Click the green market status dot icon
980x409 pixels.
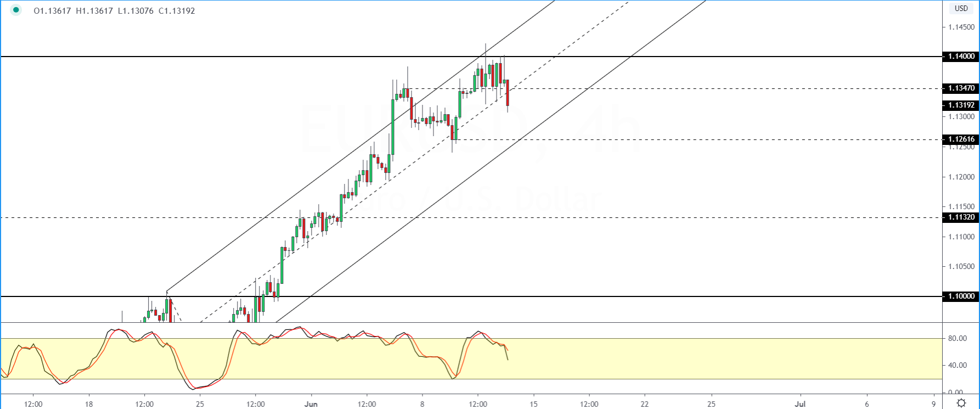pos(16,10)
